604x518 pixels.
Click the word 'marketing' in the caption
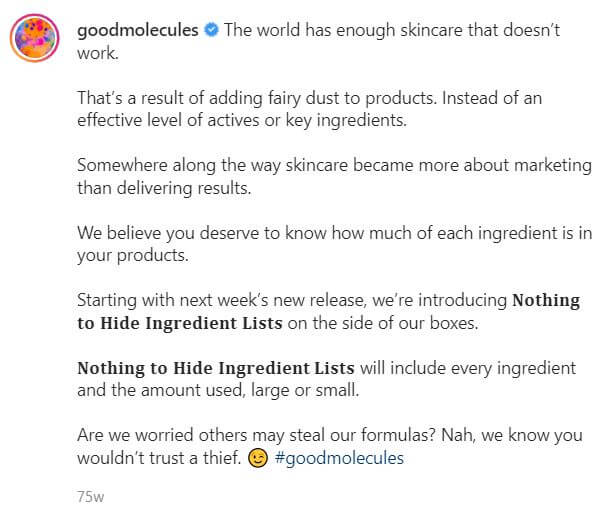[553, 166]
